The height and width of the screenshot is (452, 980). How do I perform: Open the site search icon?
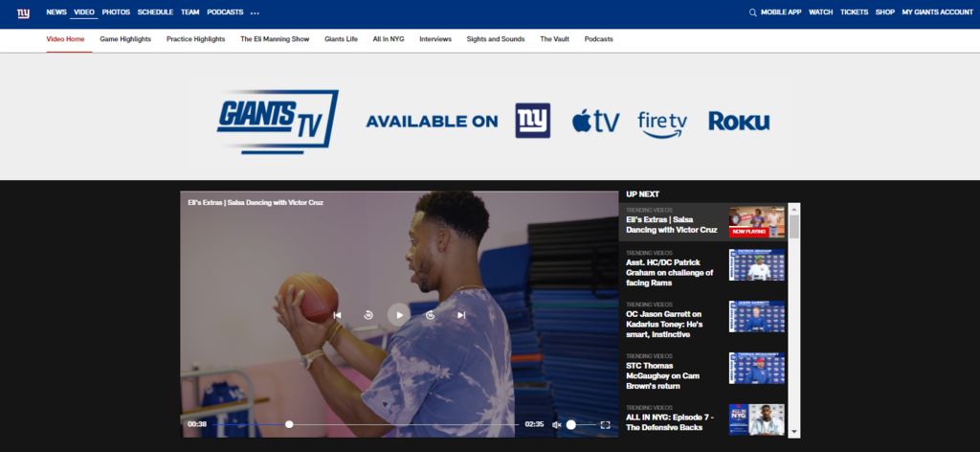[x=752, y=12]
